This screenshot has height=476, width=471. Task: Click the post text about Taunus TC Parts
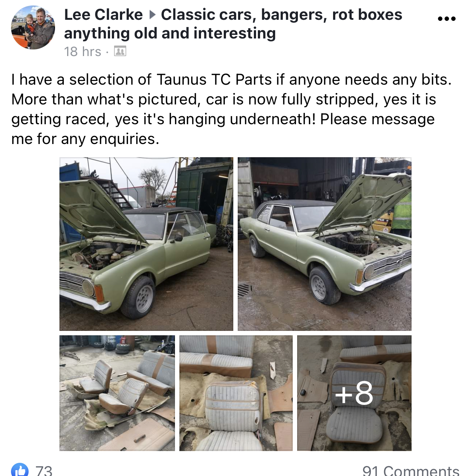tap(231, 109)
